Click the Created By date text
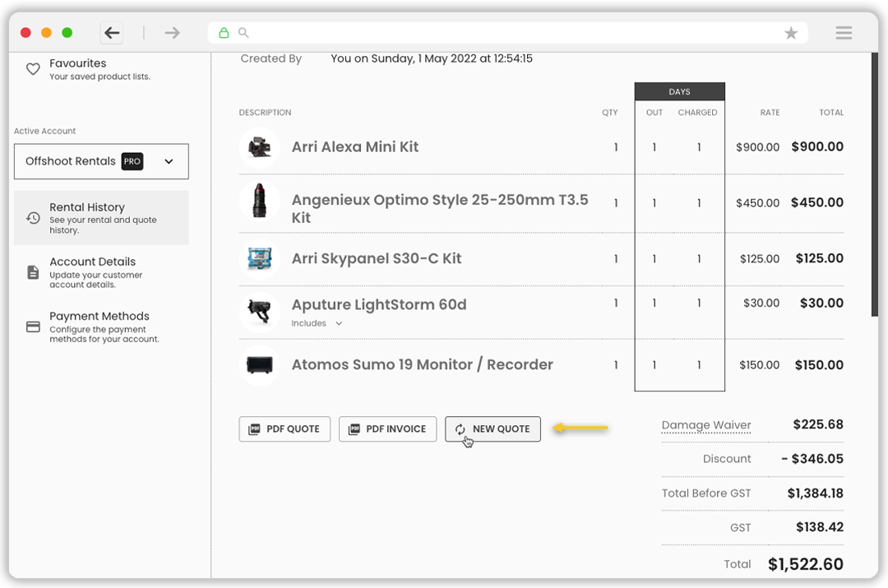 pyautogui.click(x=432, y=58)
